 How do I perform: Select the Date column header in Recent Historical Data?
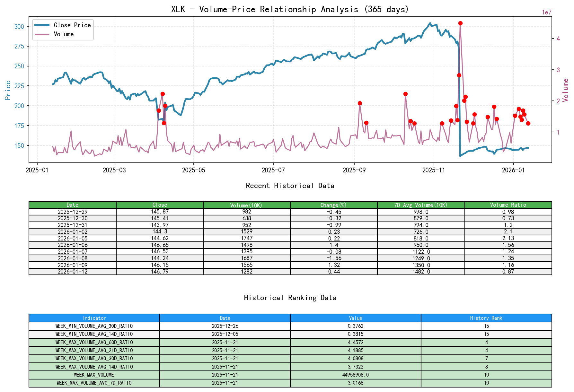[73, 205]
